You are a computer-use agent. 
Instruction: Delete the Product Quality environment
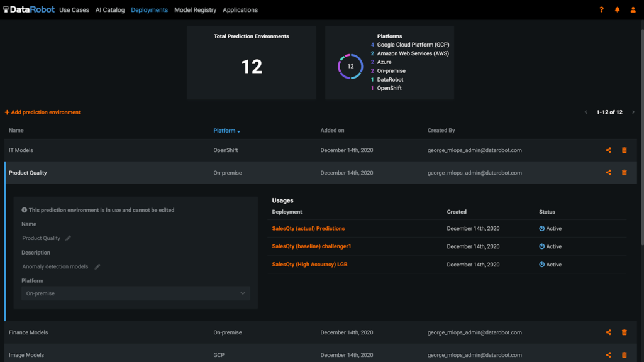(x=625, y=173)
